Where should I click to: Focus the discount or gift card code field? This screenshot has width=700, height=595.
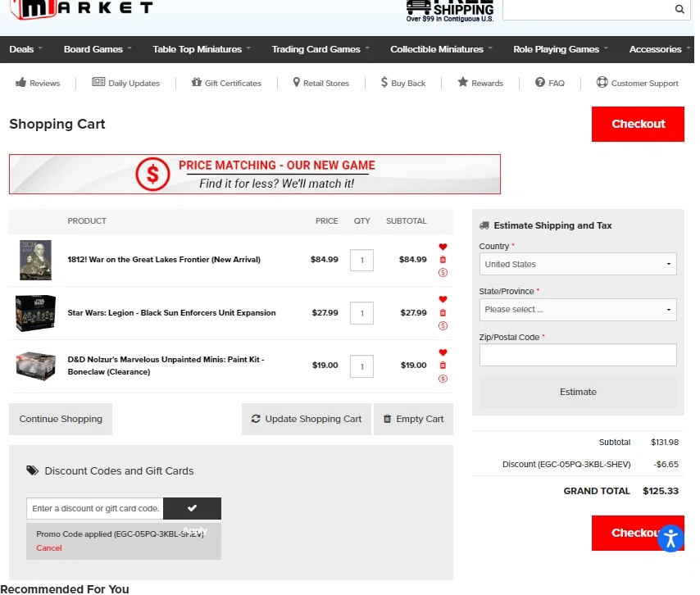(x=95, y=508)
